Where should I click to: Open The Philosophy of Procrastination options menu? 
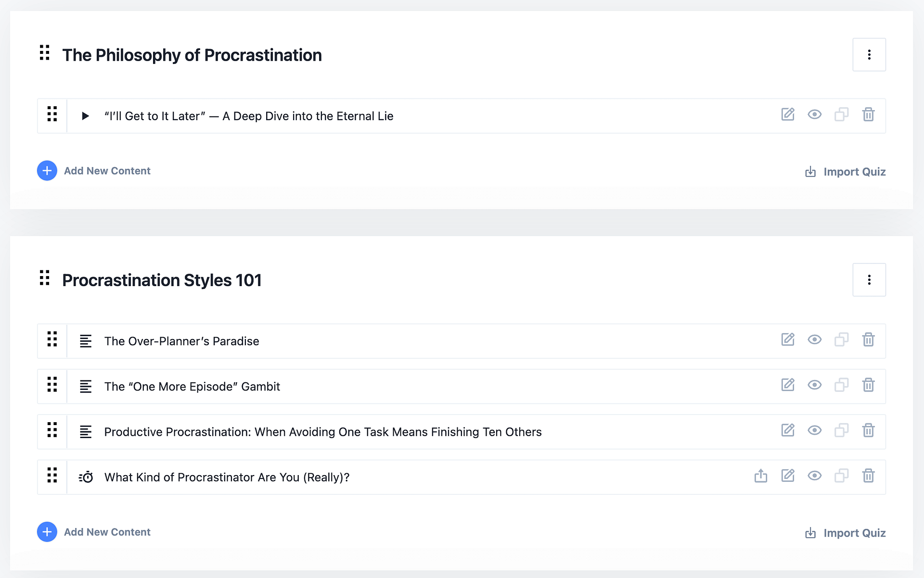coord(869,55)
